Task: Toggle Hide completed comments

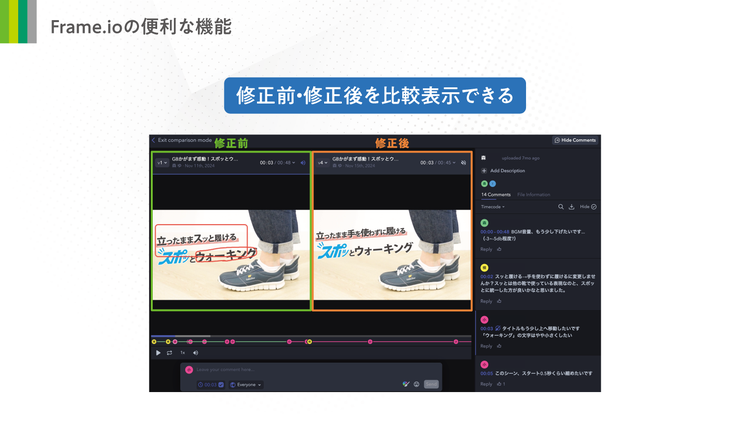Action: [x=588, y=207]
